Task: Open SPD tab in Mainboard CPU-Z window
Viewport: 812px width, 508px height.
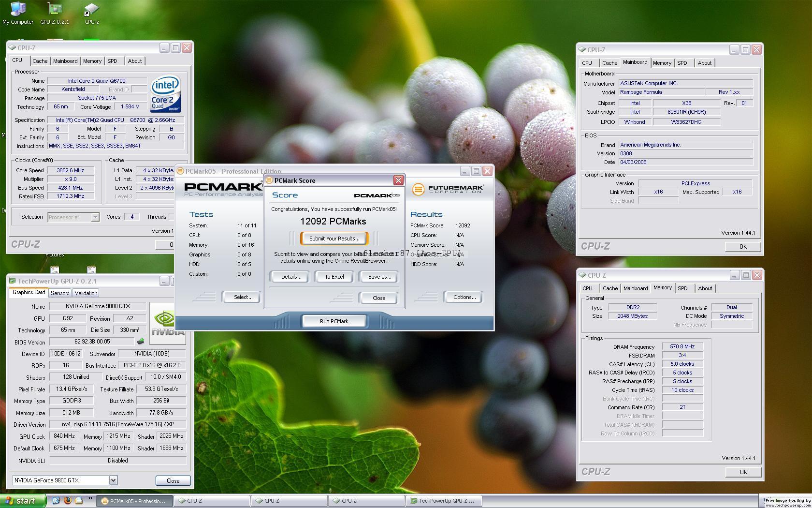Action: 682,63
